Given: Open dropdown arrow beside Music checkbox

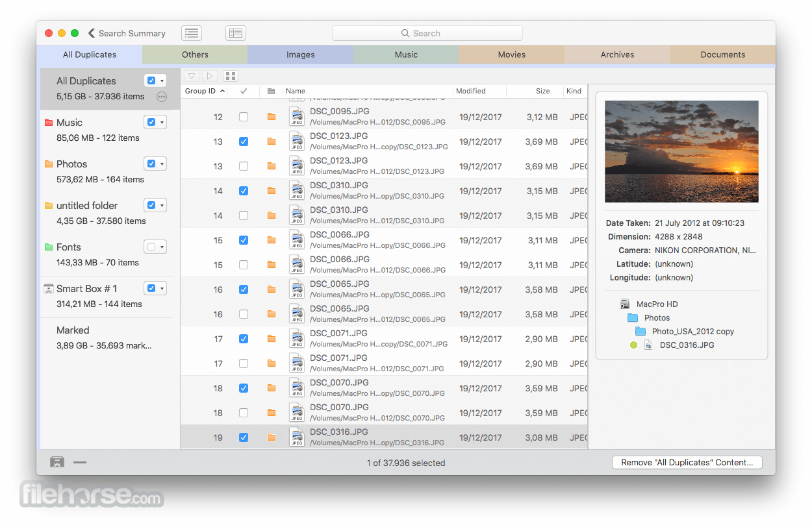Looking at the screenshot, I should click(x=162, y=122).
